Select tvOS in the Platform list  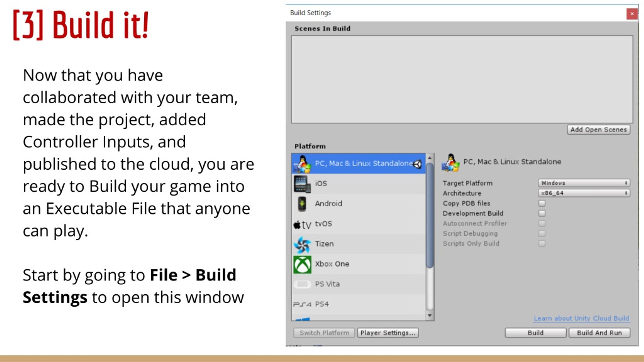(358, 224)
